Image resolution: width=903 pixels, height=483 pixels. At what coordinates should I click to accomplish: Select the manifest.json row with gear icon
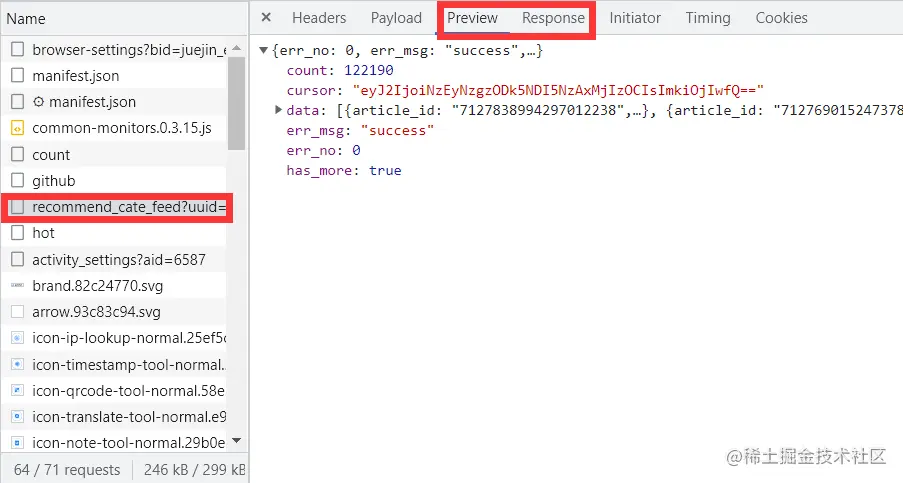(115, 102)
